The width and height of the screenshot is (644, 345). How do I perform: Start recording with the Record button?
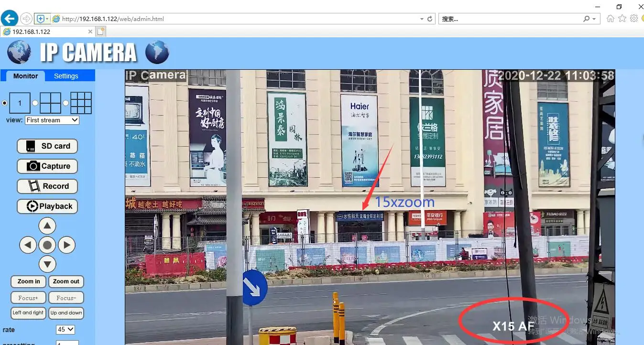tap(47, 186)
